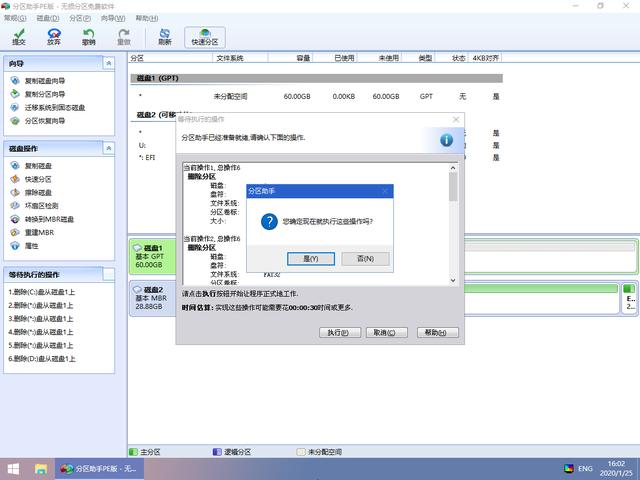Close the 分区助手 confirmation dialog
Screen dimensions: 640x480
[x=386, y=191]
